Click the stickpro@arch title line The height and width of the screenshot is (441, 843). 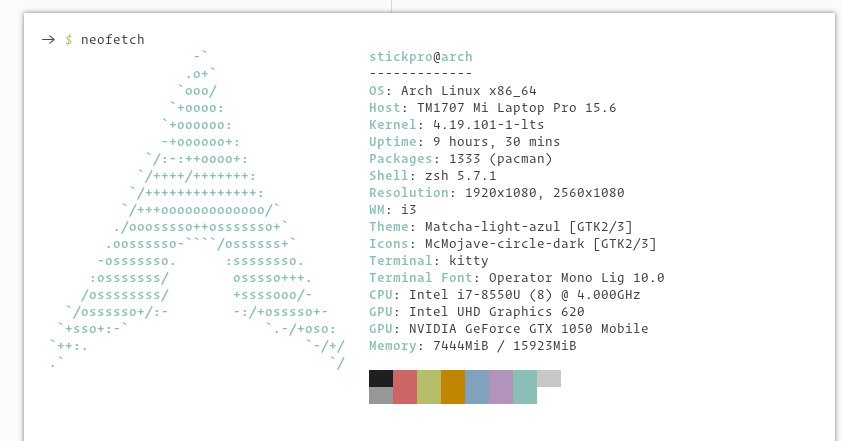coord(420,56)
